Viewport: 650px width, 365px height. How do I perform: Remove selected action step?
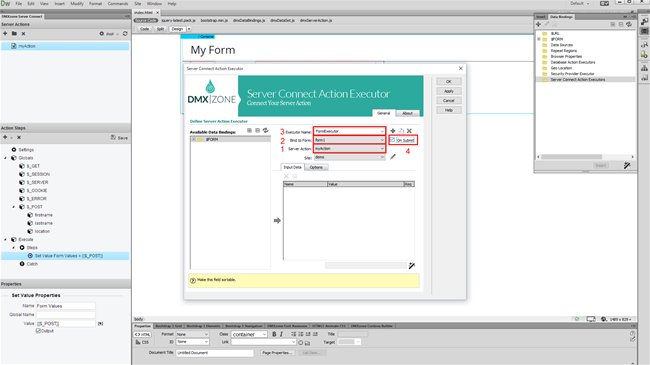coord(19,137)
